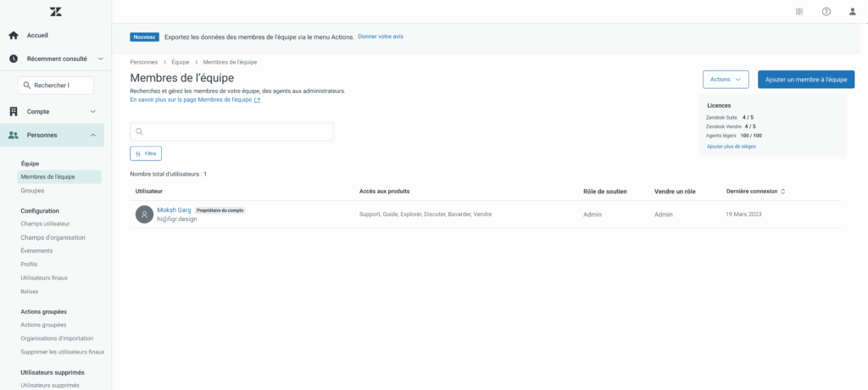Open Utilisateurs supprimés sidebar link
Screen dimensions: 868x390
tap(50, 386)
